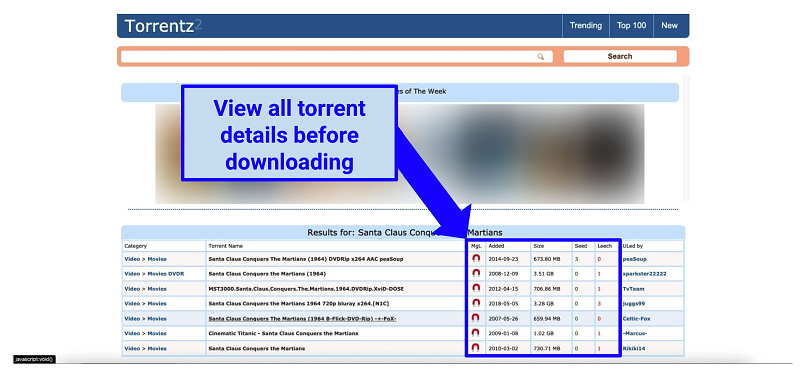Open Santa Claus Conquers the Martians (1964) torrent
This screenshot has width=806, height=376.
[x=267, y=274]
